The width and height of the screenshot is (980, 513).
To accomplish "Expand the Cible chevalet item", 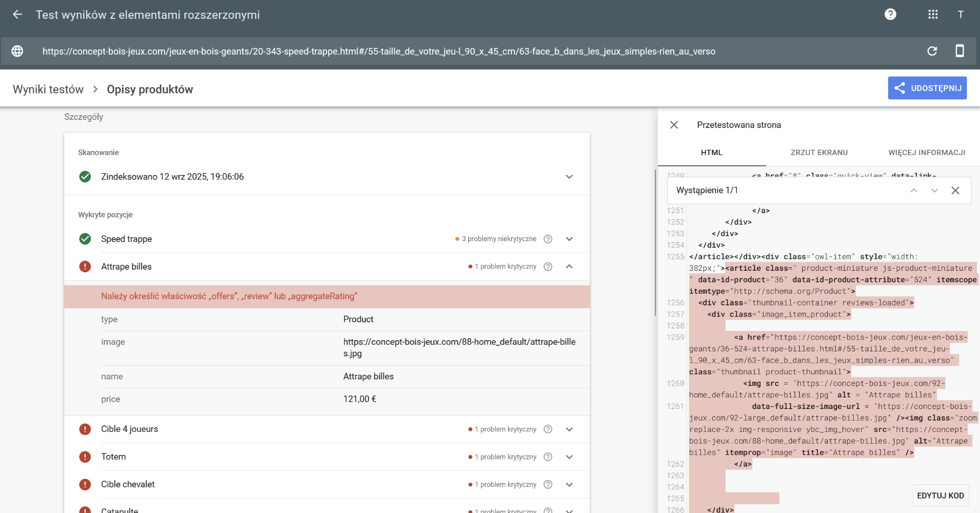I will pyautogui.click(x=569, y=484).
